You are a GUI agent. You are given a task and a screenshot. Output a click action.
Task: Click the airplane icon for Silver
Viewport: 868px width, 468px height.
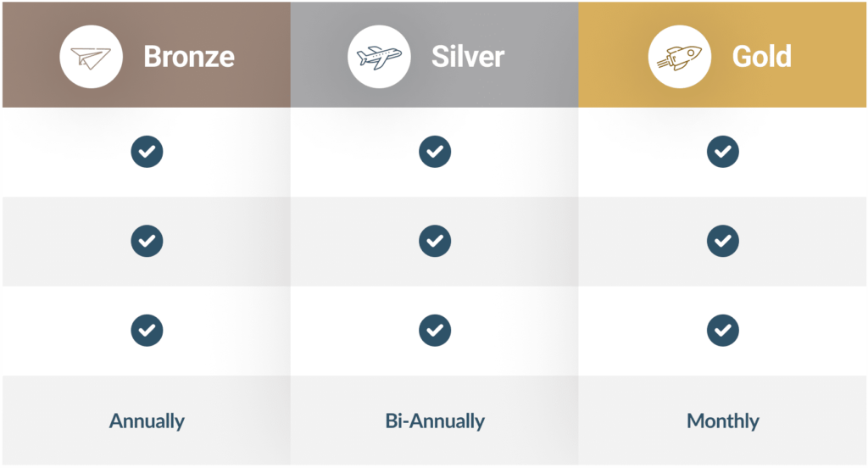point(379,56)
